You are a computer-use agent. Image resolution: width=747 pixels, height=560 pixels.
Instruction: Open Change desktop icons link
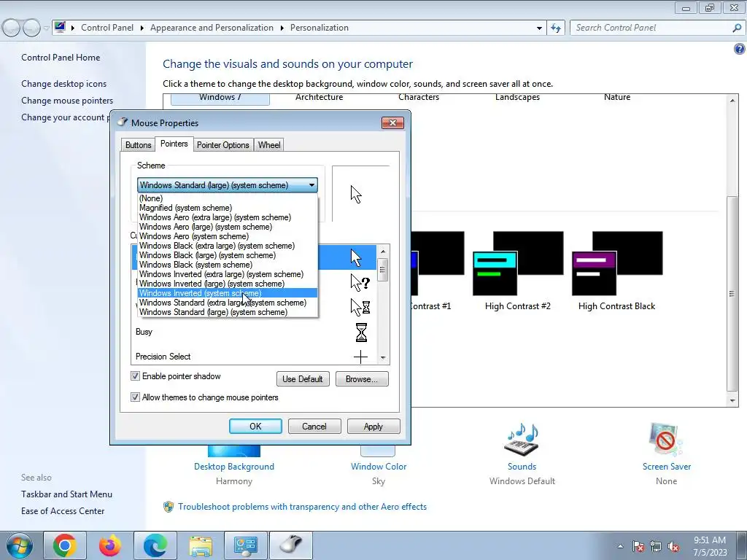click(64, 84)
